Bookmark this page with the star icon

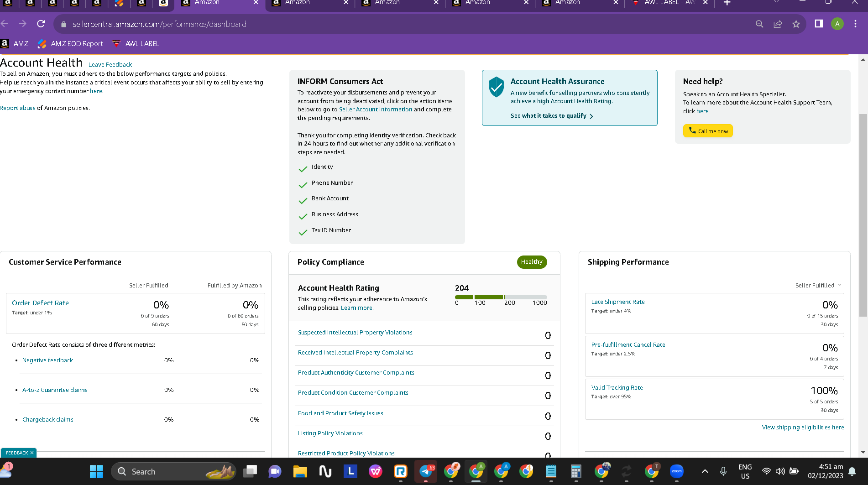point(796,24)
